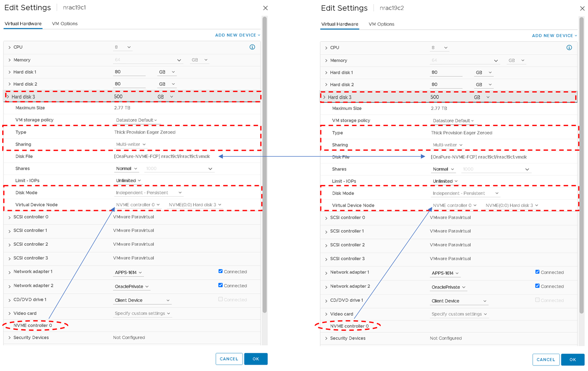Open Shares Normal dropdown in nrac19c1
588x371 pixels.
click(126, 169)
